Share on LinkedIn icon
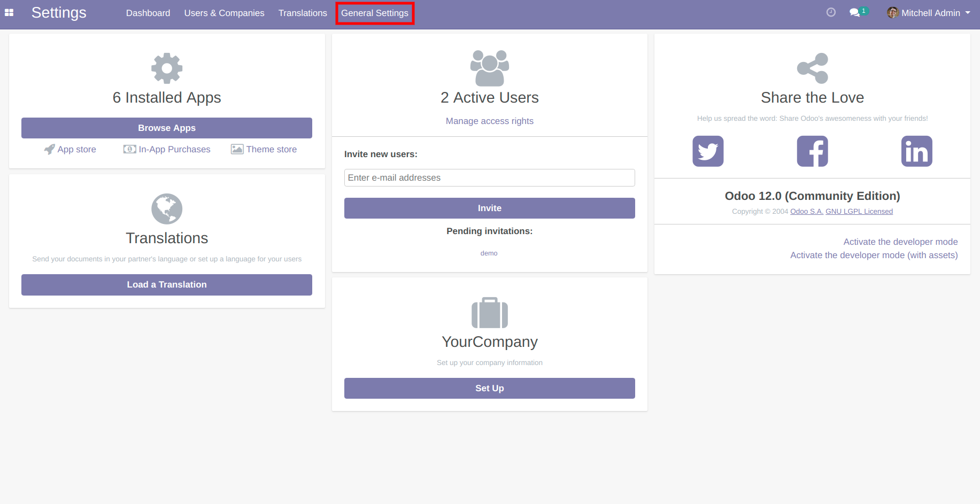This screenshot has width=980, height=504. point(916,151)
